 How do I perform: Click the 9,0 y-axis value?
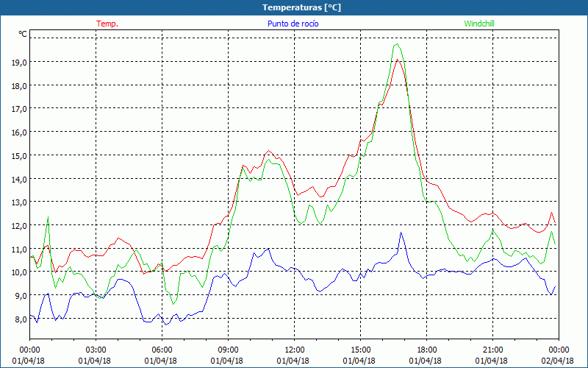click(x=21, y=296)
